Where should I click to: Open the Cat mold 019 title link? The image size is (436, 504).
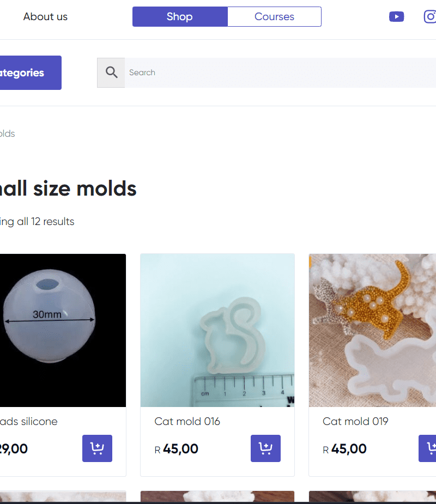(355, 421)
